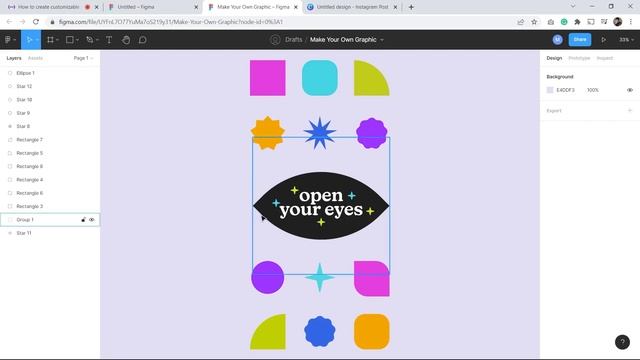Click the browser share page icon

tap(520, 22)
